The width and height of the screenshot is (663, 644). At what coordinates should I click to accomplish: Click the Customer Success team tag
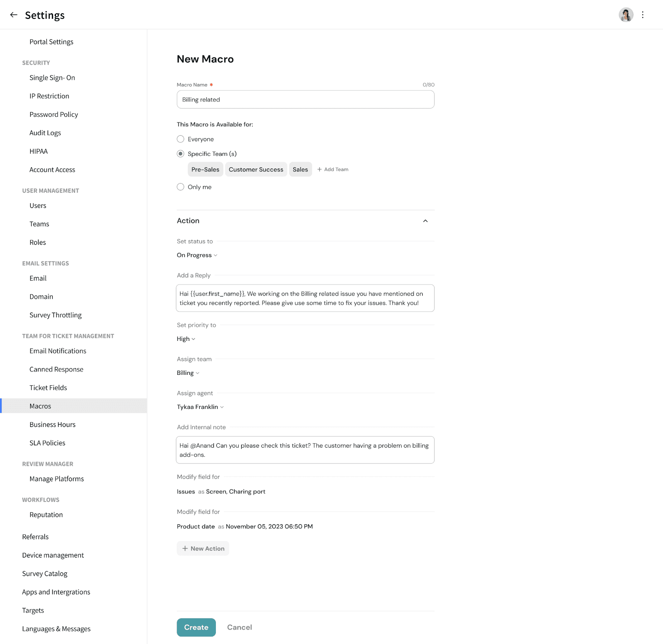(x=256, y=169)
